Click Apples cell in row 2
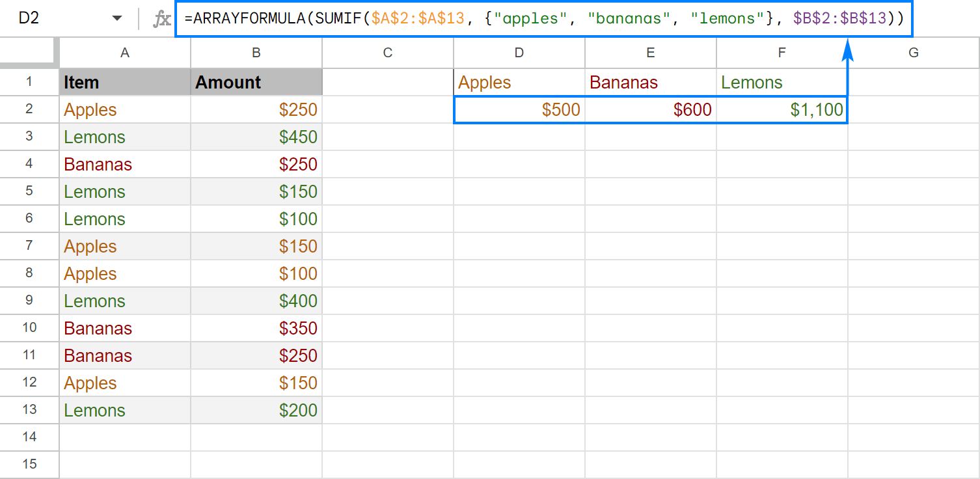 coord(125,109)
